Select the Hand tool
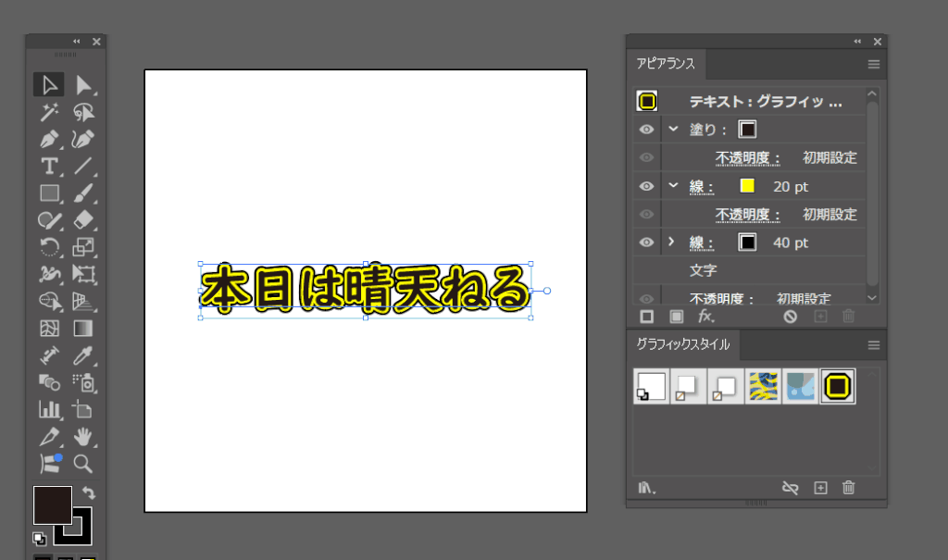The image size is (948, 560). 84,436
